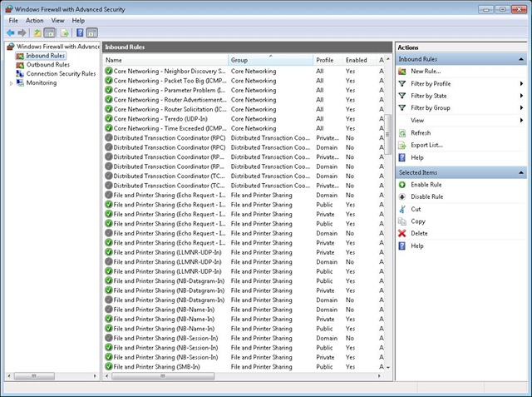Click the Filter by State funnel icon
Image resolution: width=532 pixels, height=397 pixels.
(402, 96)
